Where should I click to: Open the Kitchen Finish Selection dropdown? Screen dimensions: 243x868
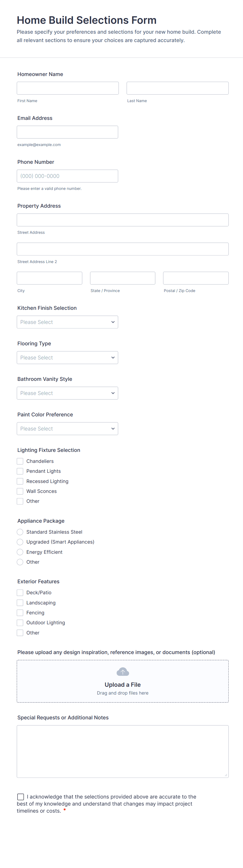click(x=67, y=322)
